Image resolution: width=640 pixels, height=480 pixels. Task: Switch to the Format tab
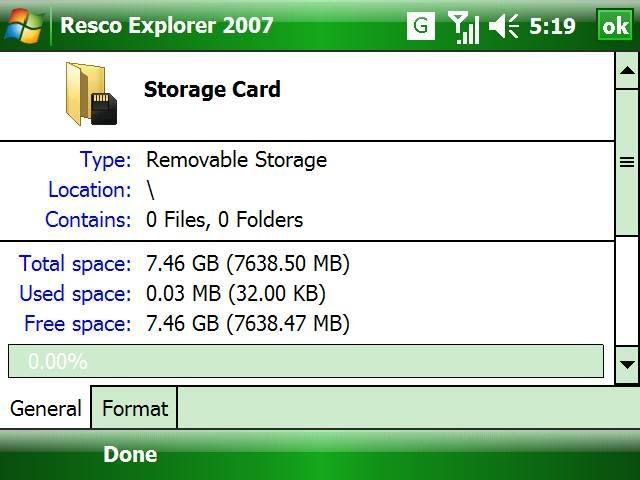click(x=135, y=408)
